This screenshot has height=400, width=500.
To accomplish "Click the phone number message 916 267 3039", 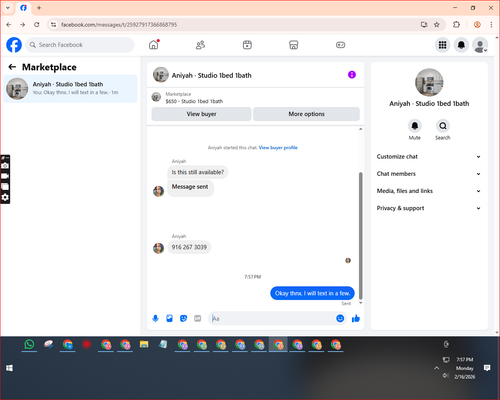I will pyautogui.click(x=189, y=247).
